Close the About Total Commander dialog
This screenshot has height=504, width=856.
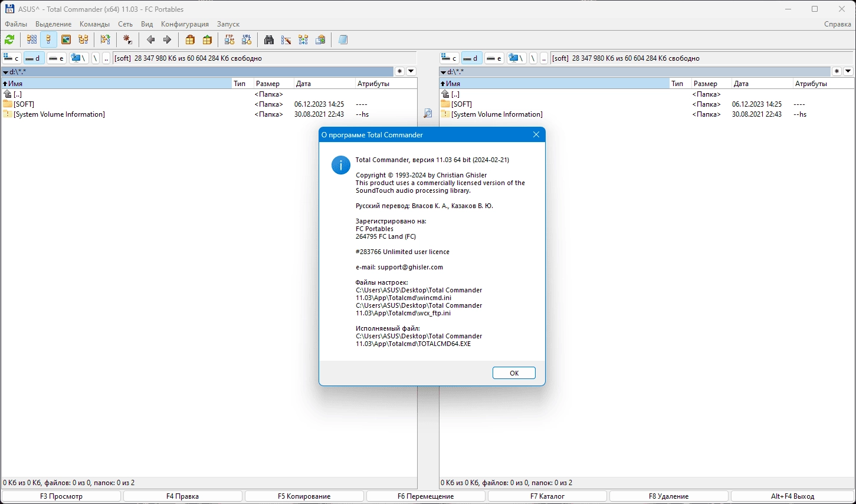(536, 134)
